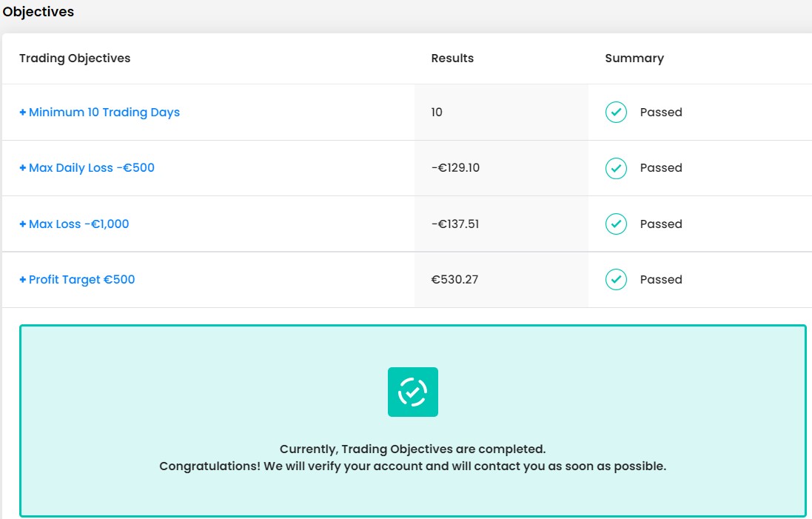
Task: Click the €530.27 profit result value
Action: coord(454,279)
